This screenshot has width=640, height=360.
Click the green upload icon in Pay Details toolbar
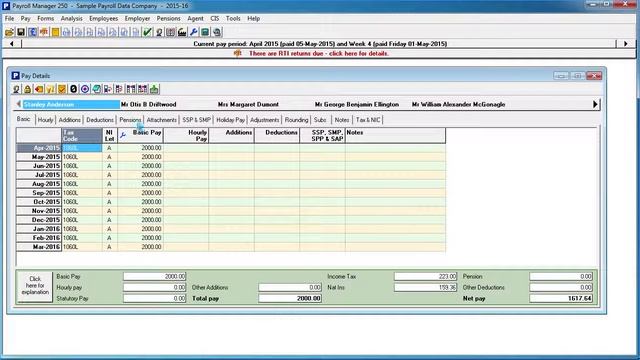[154, 89]
